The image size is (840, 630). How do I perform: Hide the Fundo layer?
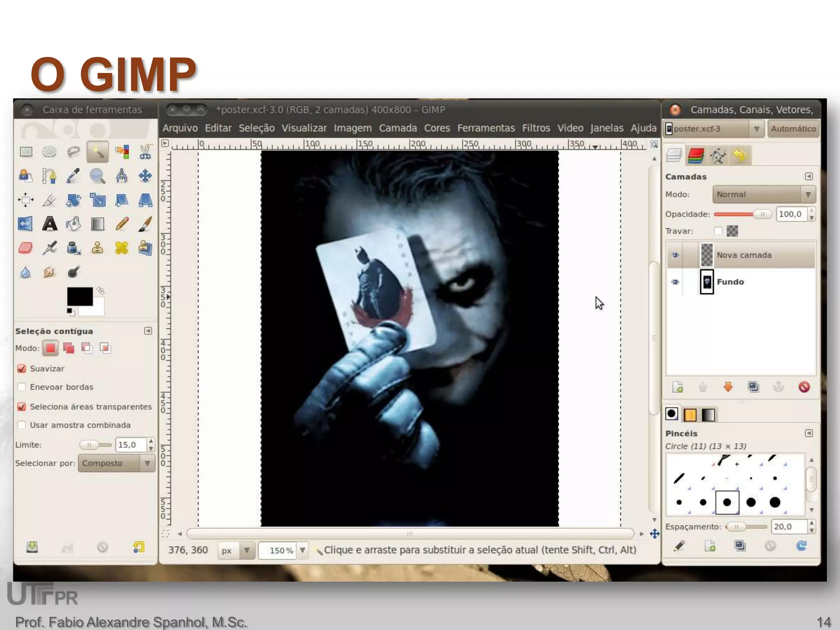pyautogui.click(x=675, y=282)
